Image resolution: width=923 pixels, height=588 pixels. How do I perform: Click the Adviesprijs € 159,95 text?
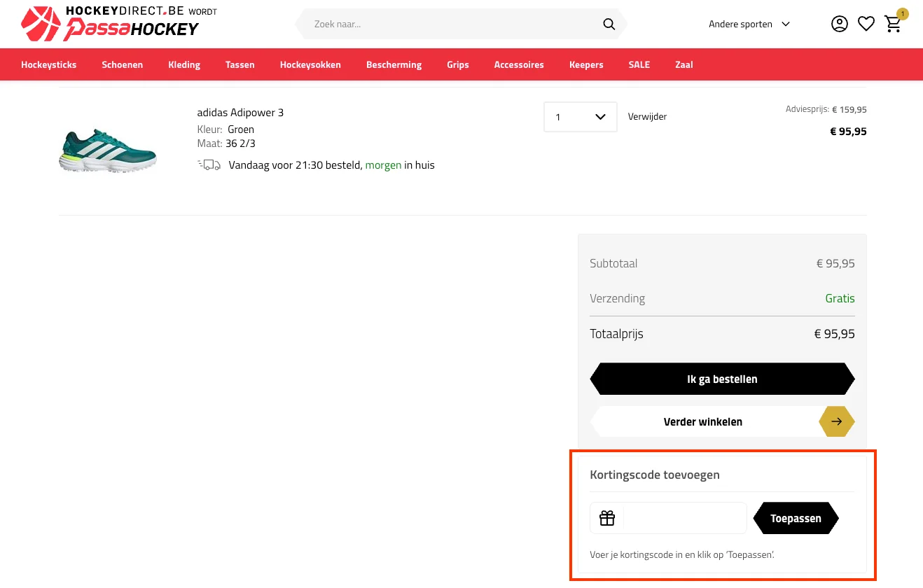[826, 109]
